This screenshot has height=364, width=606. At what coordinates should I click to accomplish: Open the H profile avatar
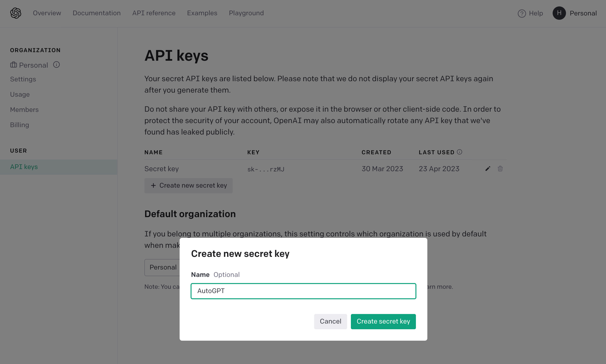pos(559,13)
